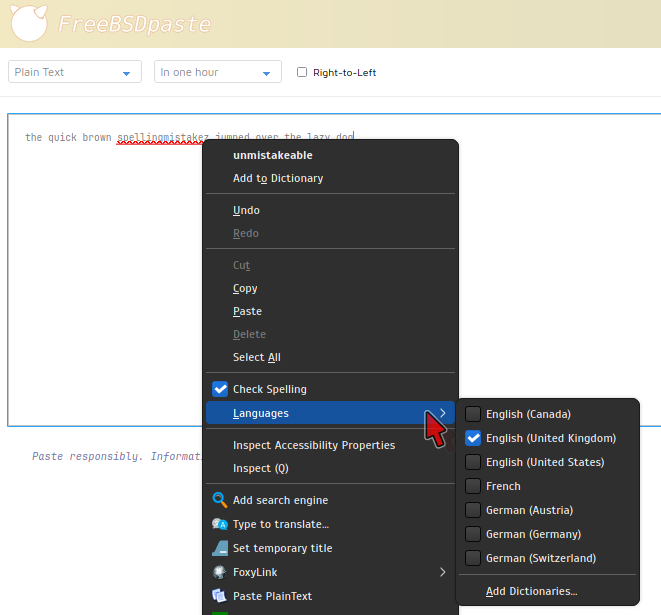Uncheck English (United Kingdom) dictionary

473,438
